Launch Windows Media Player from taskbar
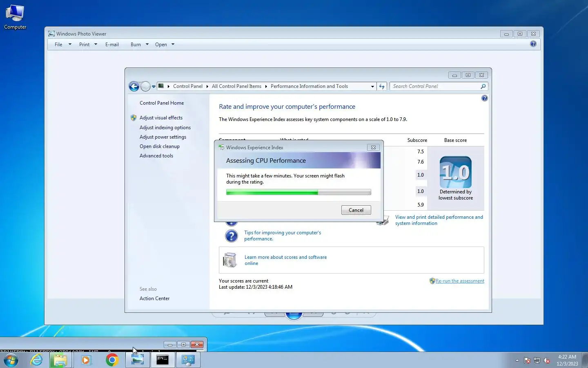Image resolution: width=588 pixels, height=368 pixels. [86, 360]
